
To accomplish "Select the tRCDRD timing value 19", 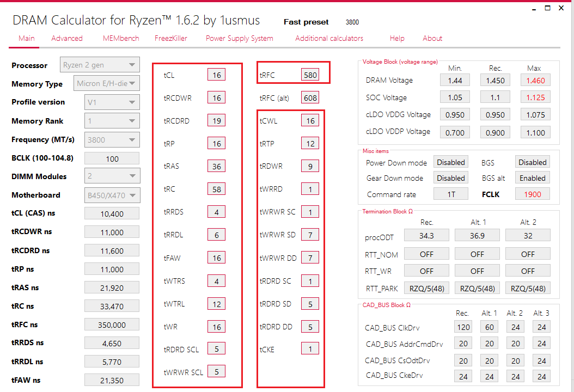I will point(217,120).
